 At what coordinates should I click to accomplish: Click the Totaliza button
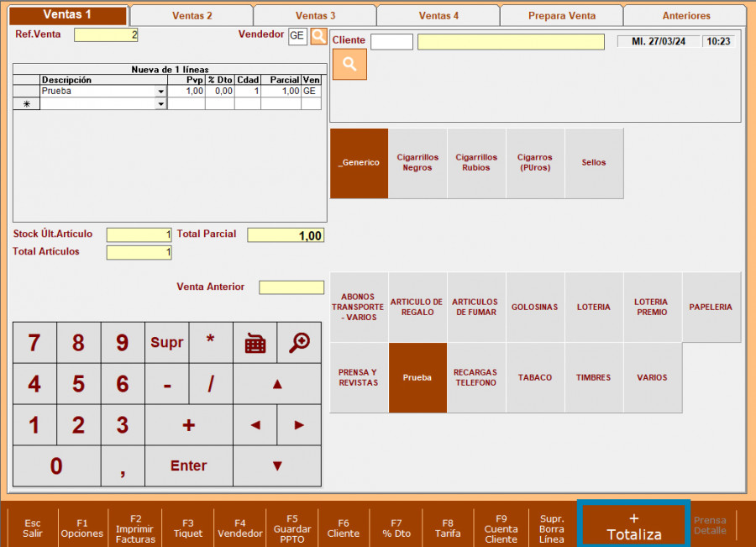pos(634,526)
